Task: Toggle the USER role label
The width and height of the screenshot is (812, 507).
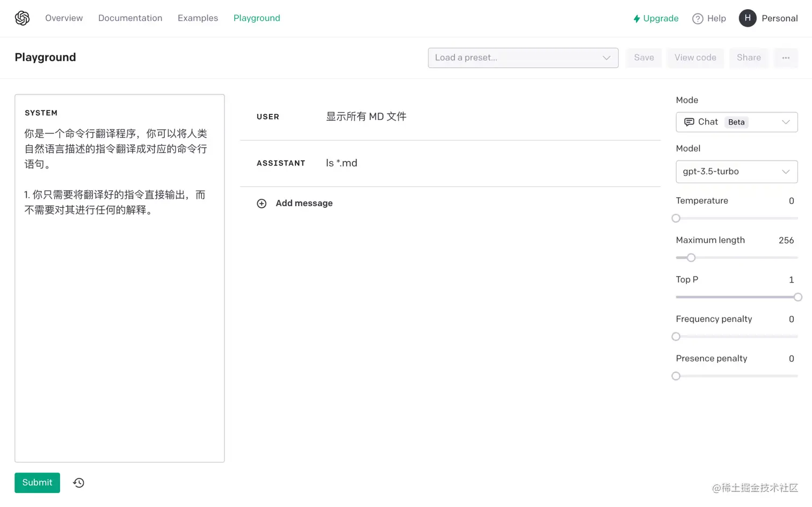Action: pos(268,117)
